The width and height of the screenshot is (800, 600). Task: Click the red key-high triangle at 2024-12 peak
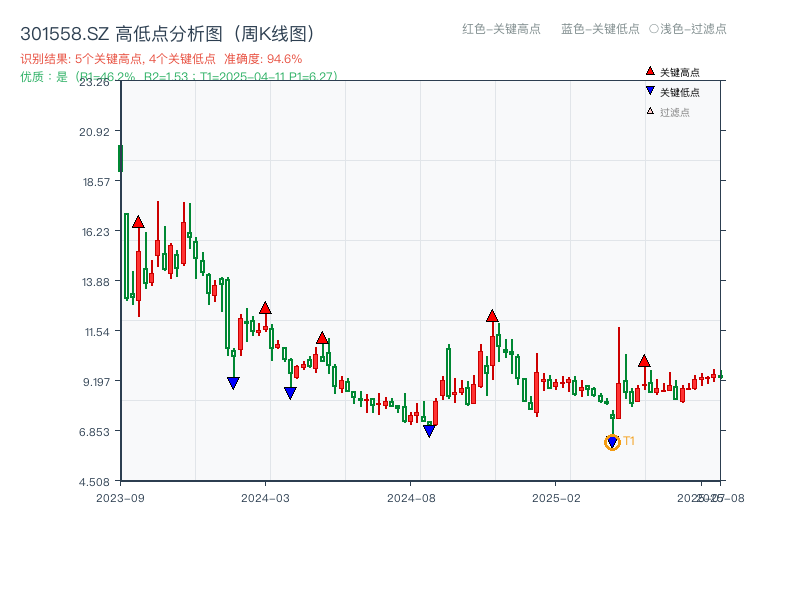492,314
